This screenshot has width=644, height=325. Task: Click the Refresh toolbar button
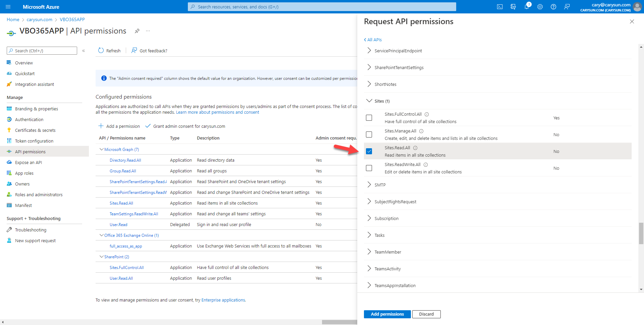(109, 51)
